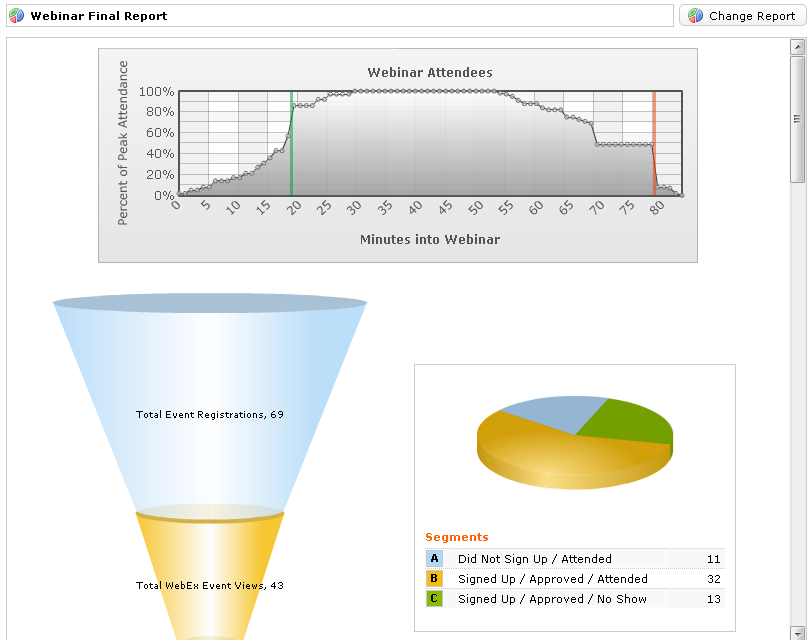Click segment C green legend badge
Image resolution: width=809 pixels, height=640 pixels.
point(434,599)
